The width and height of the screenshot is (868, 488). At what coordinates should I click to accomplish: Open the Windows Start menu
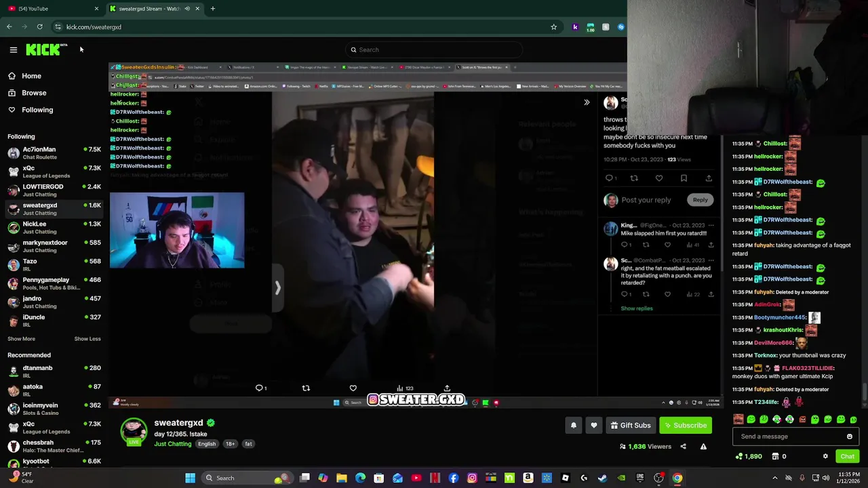(191, 478)
